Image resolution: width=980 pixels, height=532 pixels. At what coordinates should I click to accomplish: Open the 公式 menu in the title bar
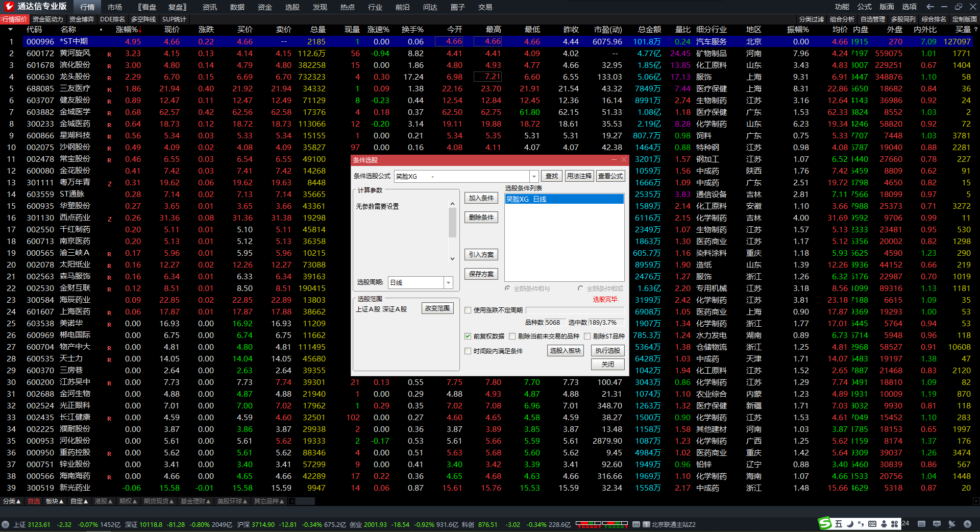pos(864,7)
